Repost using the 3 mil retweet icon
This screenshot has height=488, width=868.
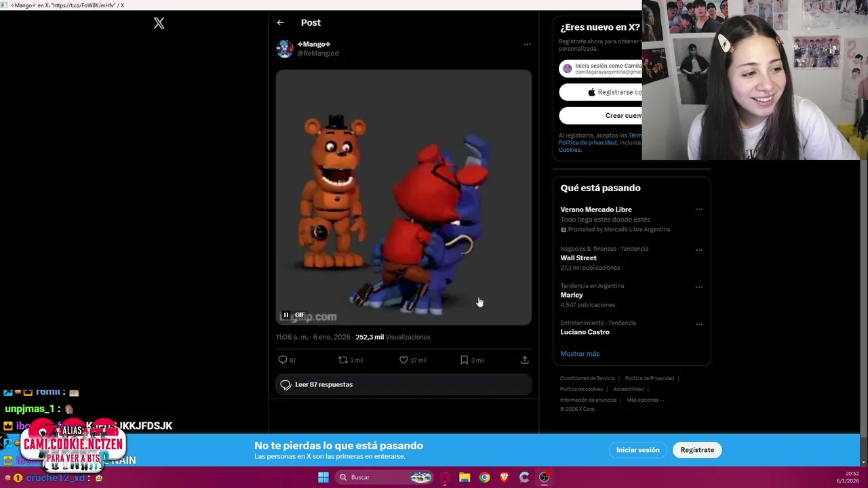coord(350,360)
